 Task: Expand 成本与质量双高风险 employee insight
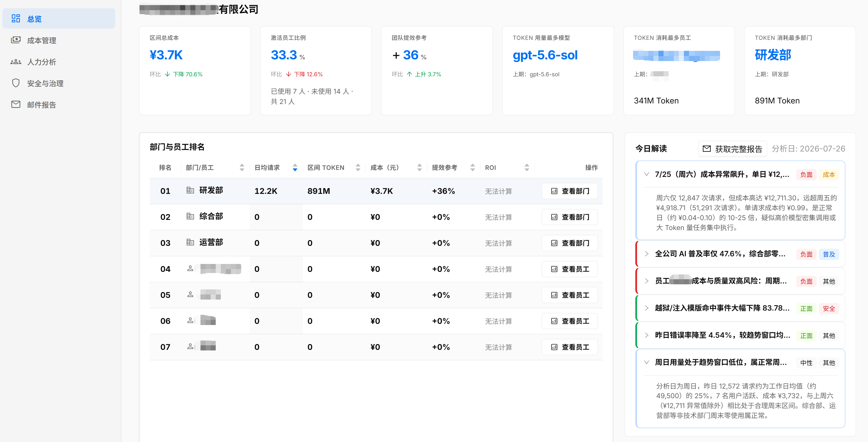point(646,281)
